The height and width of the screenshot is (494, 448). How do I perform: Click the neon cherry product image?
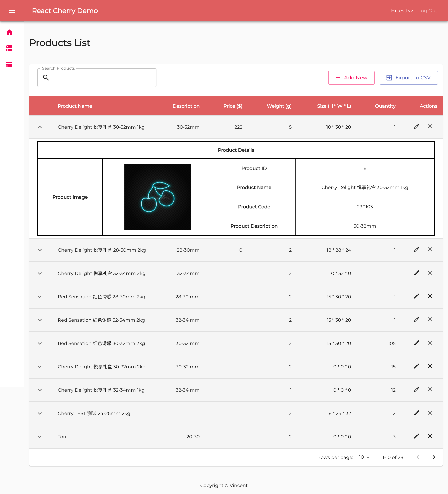pyautogui.click(x=158, y=197)
